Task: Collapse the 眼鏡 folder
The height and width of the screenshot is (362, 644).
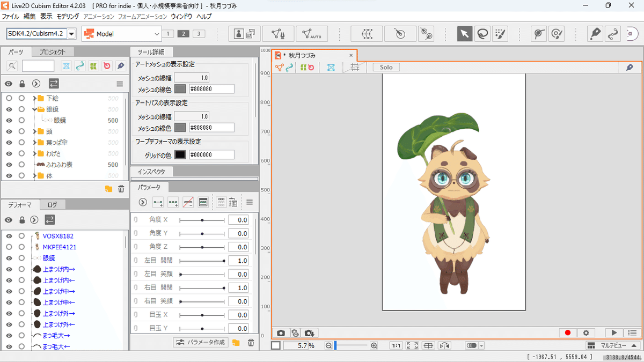Action: click(x=34, y=109)
